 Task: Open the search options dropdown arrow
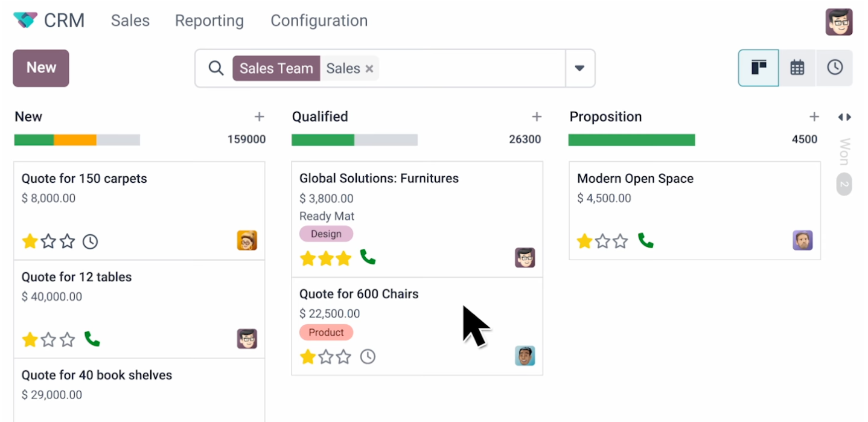[579, 68]
